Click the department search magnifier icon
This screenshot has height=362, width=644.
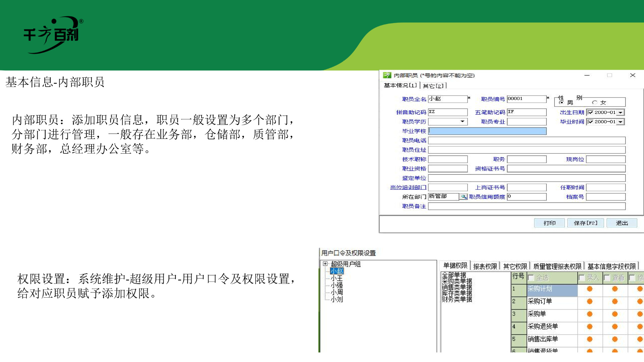pyautogui.click(x=463, y=197)
